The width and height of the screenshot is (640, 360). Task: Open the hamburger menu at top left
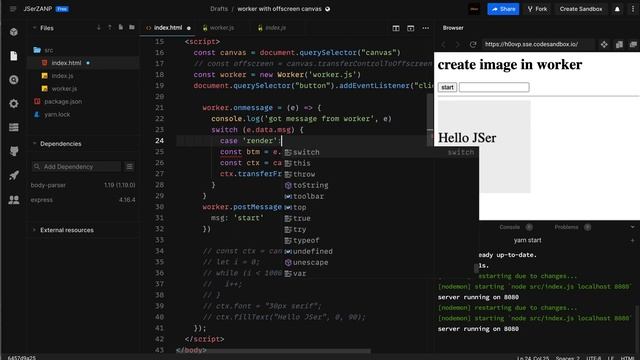click(x=13, y=9)
